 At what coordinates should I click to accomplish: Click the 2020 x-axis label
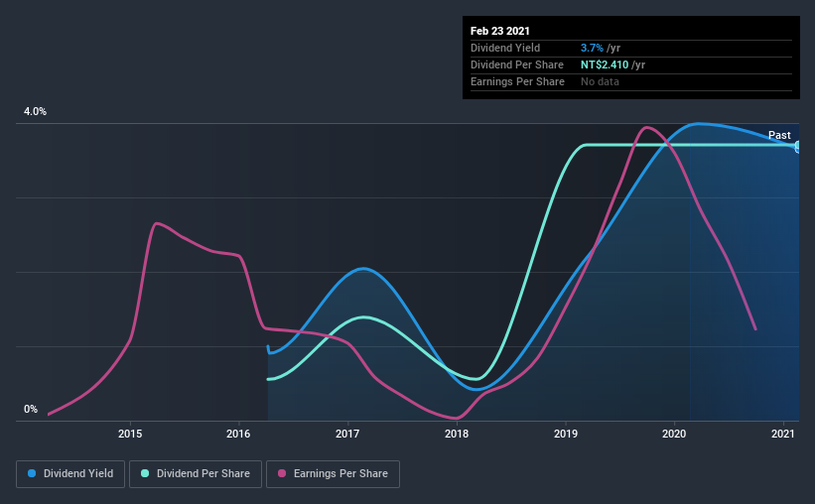click(674, 434)
